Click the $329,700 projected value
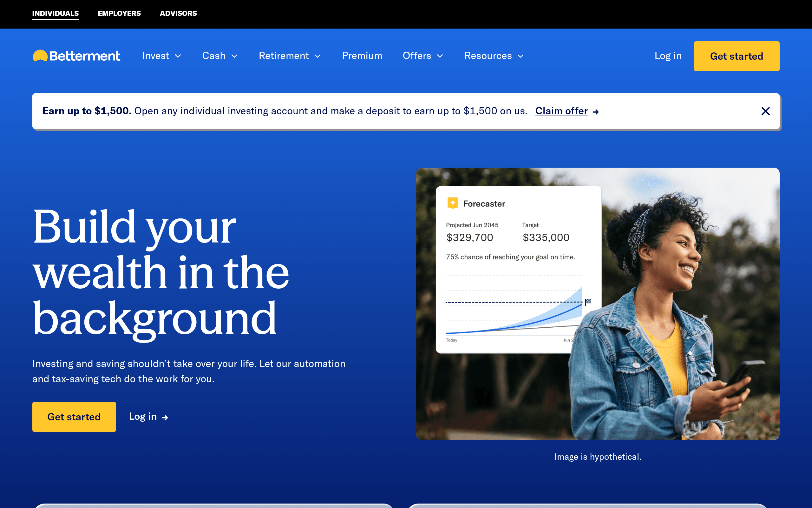 point(470,237)
